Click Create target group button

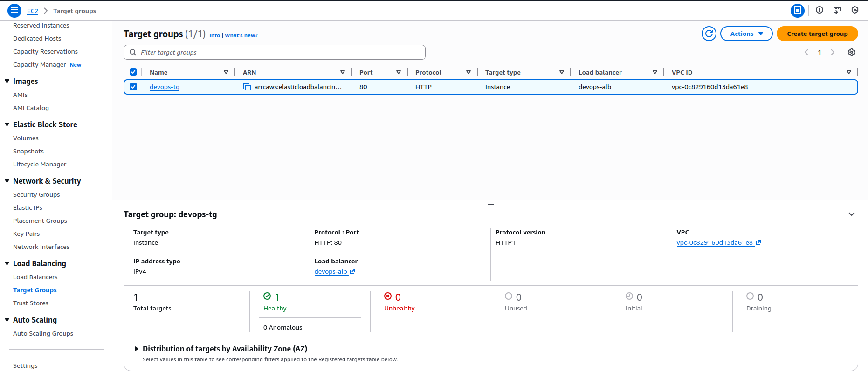click(x=817, y=34)
